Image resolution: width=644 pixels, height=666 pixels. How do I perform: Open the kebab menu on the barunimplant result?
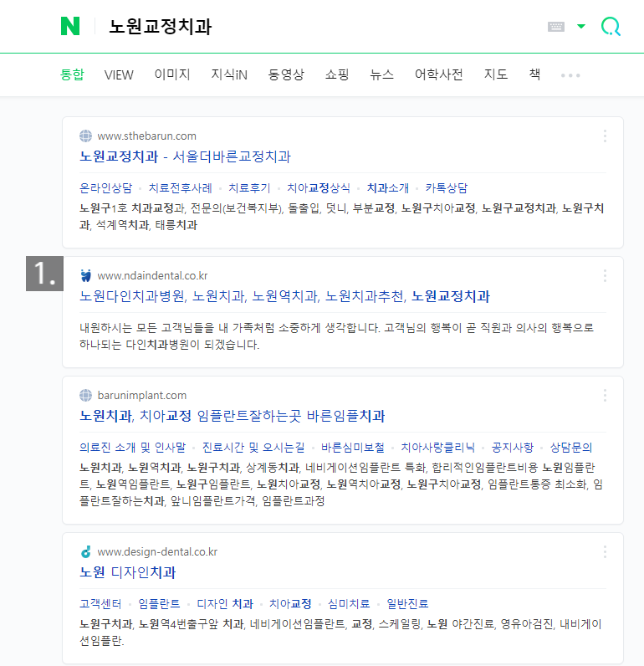605,396
